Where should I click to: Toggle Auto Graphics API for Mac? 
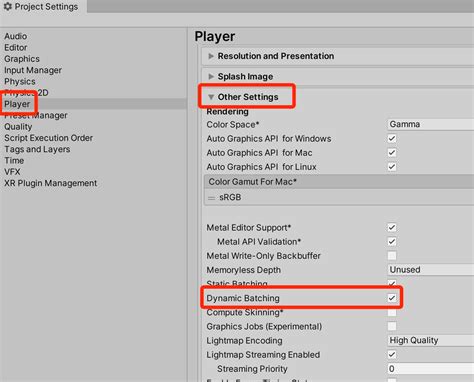pos(392,153)
